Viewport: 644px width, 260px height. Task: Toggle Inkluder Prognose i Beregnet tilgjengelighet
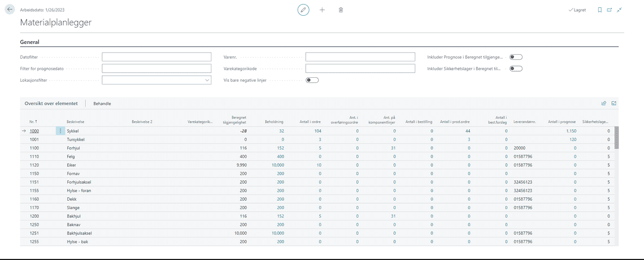pos(516,57)
